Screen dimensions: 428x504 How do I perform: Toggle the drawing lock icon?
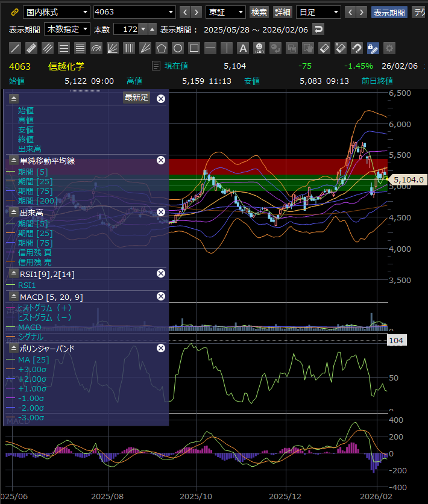click(x=373, y=48)
